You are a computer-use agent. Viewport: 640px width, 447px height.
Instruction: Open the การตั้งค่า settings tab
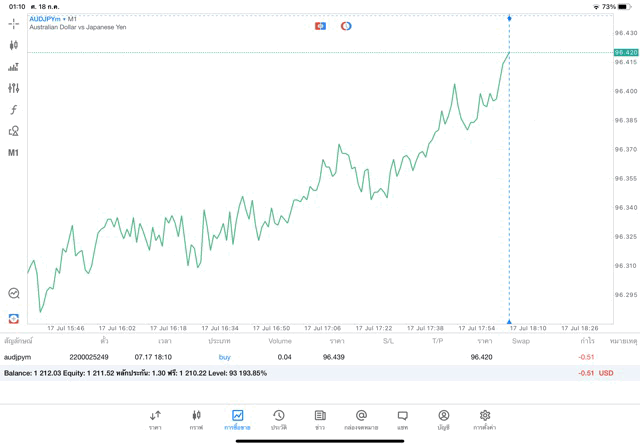pyautogui.click(x=485, y=419)
